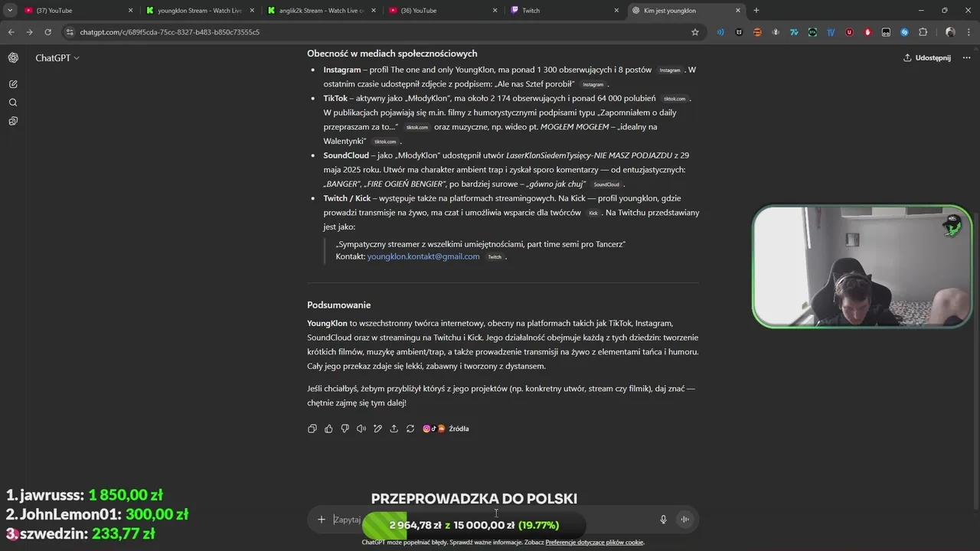Click jawrusss top donor entry

(84, 495)
